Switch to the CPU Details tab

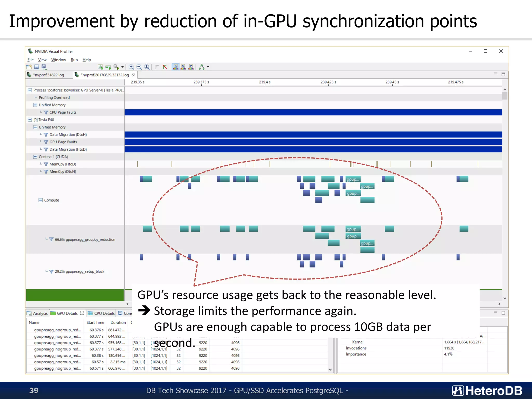pos(101,313)
